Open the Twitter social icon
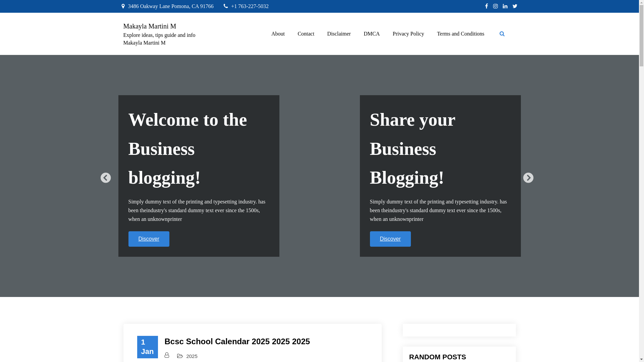 [515, 6]
